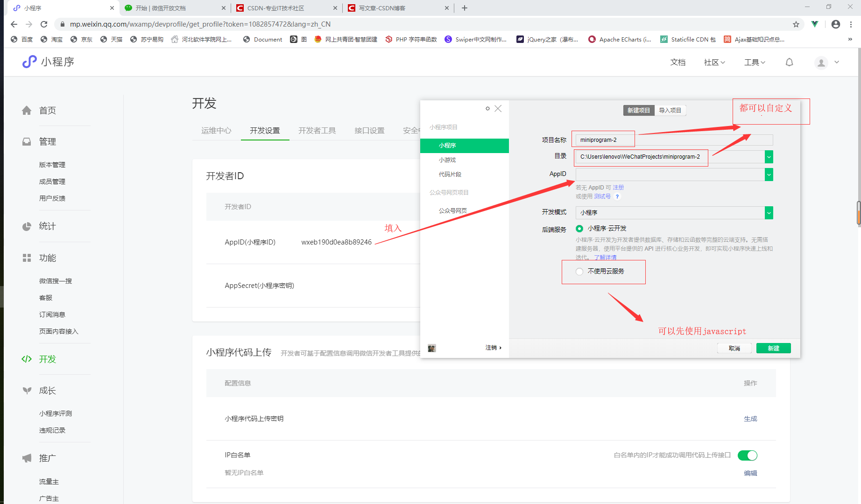
Task: Expand the 工具 menu chevron
Action: [762, 62]
